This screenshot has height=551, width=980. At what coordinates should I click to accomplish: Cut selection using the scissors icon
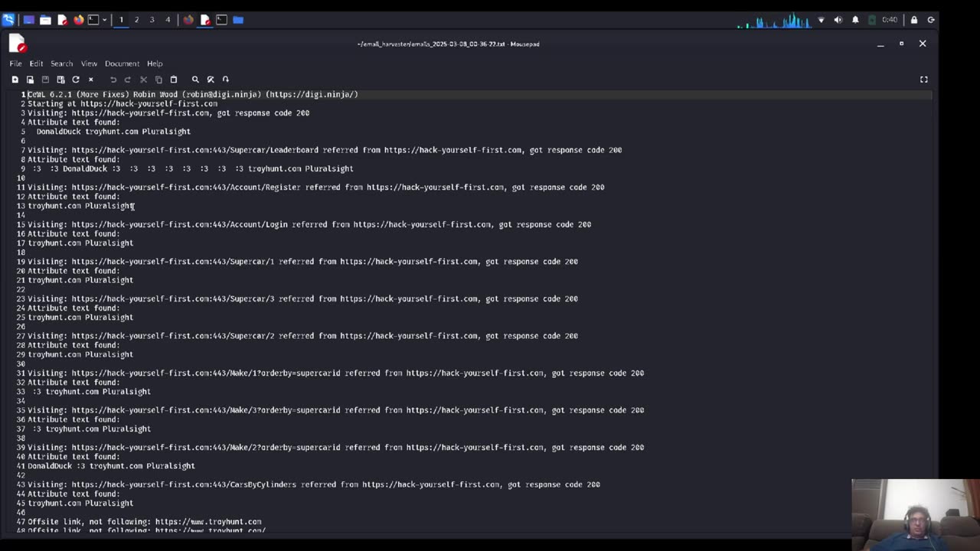[x=143, y=80]
